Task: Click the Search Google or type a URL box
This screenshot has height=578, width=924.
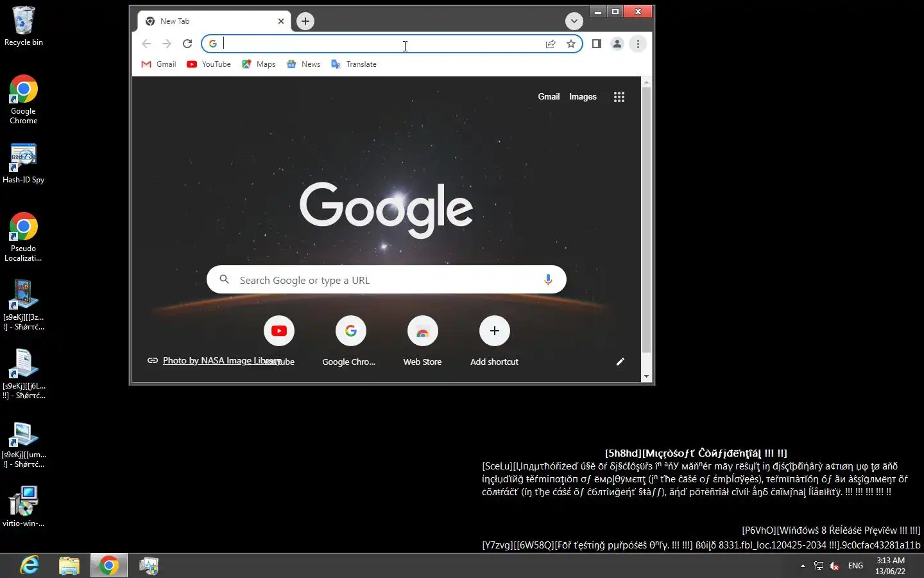Action: pos(386,280)
